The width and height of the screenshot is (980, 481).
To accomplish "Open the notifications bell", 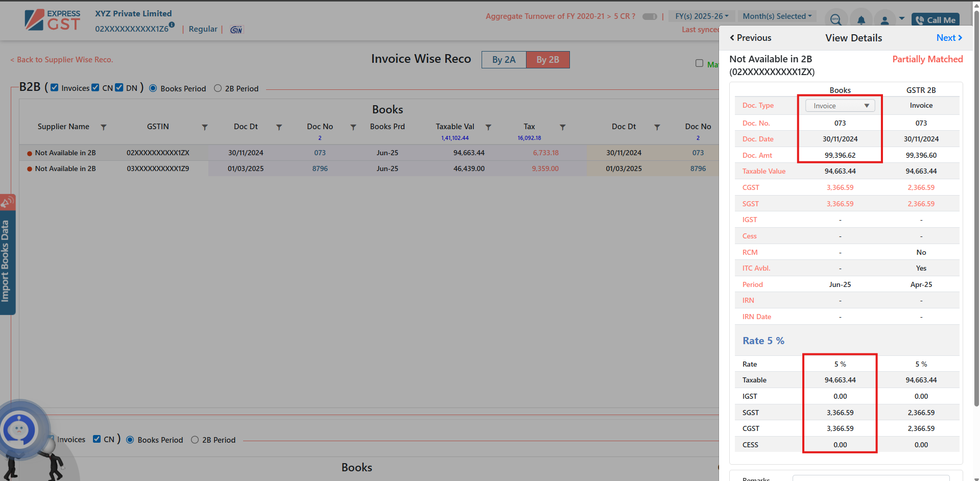I will [861, 20].
